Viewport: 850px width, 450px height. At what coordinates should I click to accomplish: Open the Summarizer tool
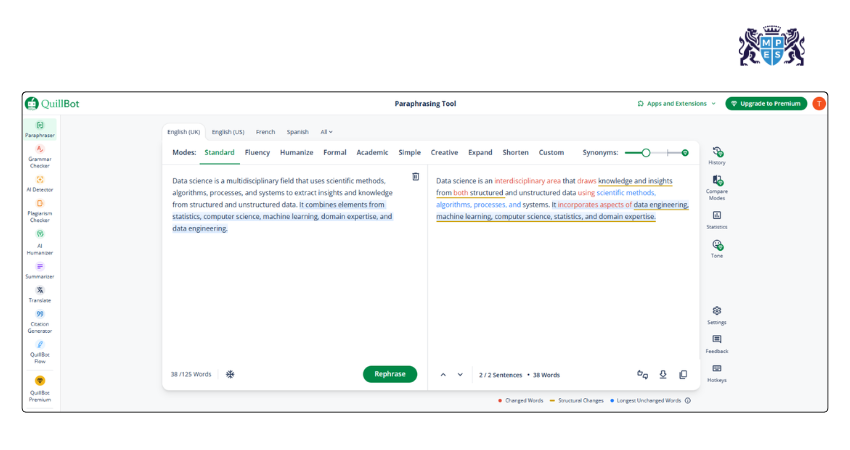click(40, 270)
